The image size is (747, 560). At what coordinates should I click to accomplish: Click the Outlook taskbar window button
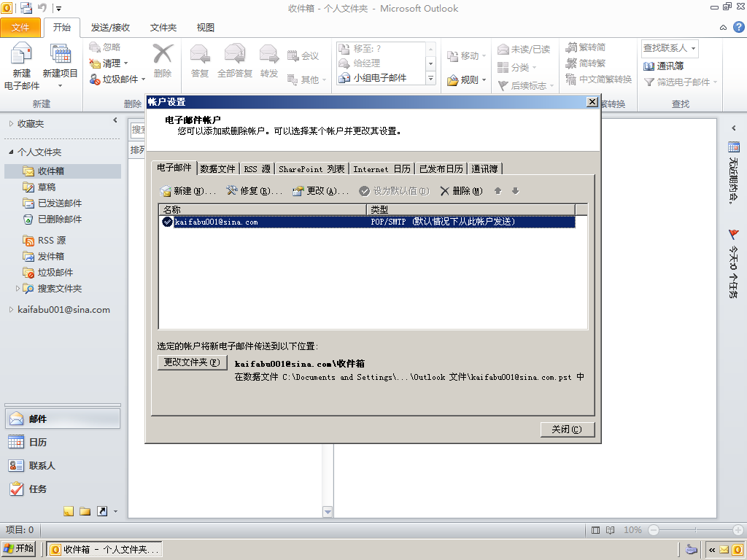click(x=105, y=550)
